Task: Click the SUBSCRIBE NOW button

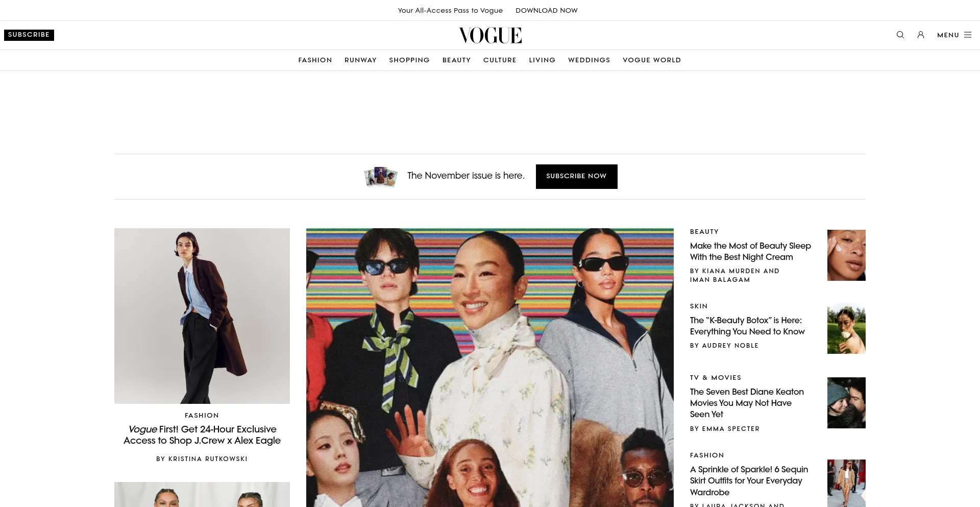Action: pyautogui.click(x=576, y=177)
